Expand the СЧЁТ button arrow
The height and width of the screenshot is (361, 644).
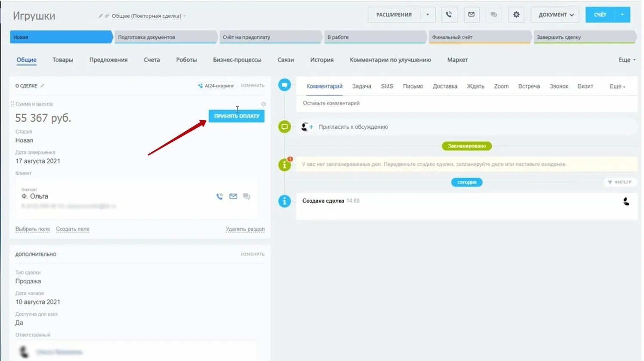pyautogui.click(x=622, y=15)
